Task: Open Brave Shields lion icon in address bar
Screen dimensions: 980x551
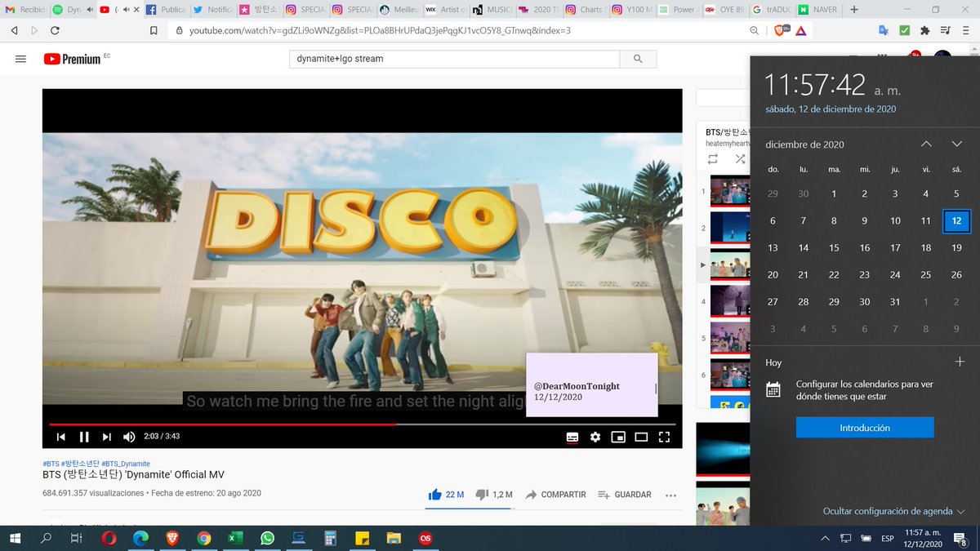Action: 781,31
